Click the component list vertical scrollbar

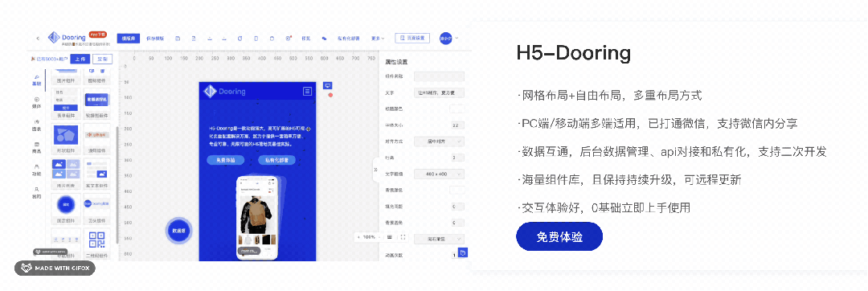tap(117, 186)
